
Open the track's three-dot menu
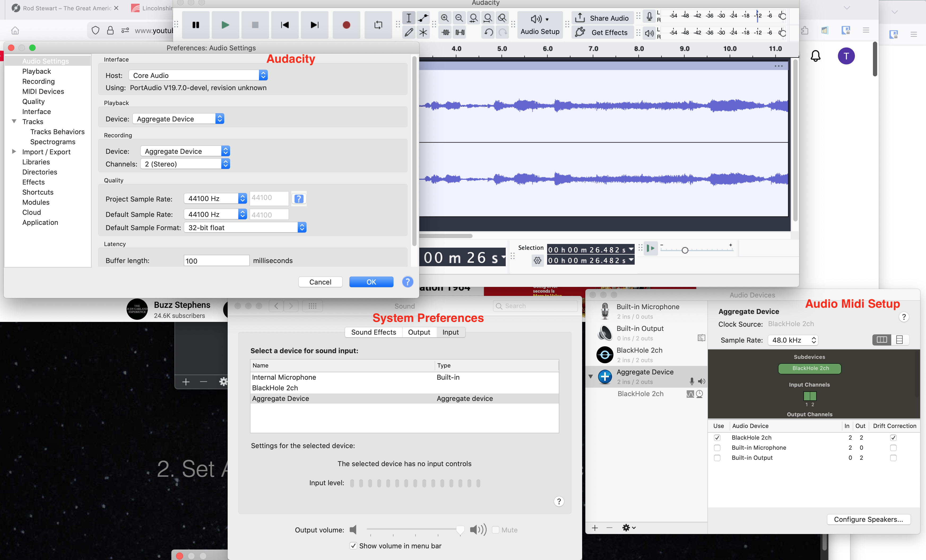[779, 66]
